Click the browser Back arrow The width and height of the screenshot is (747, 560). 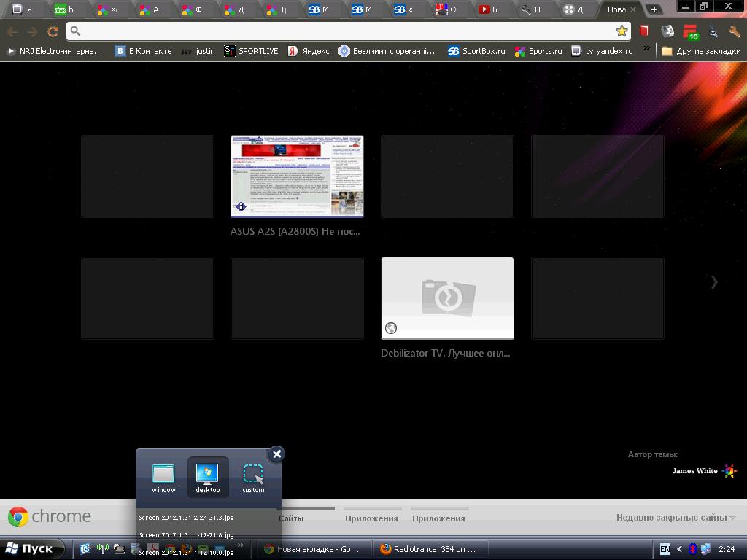12,32
